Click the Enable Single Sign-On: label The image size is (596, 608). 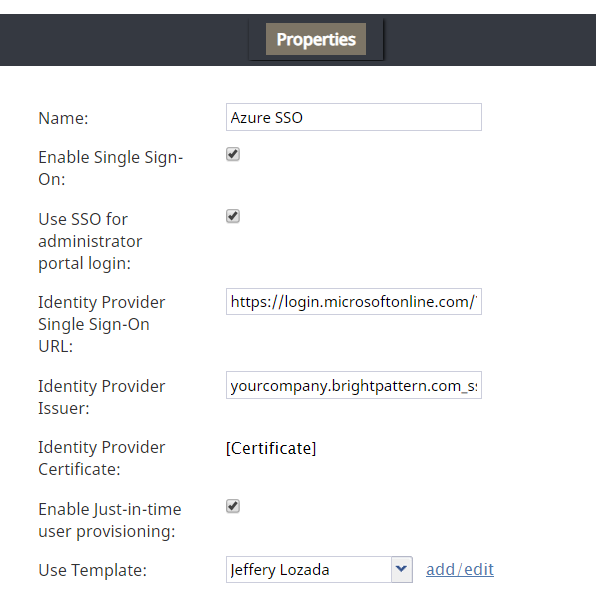click(x=111, y=168)
